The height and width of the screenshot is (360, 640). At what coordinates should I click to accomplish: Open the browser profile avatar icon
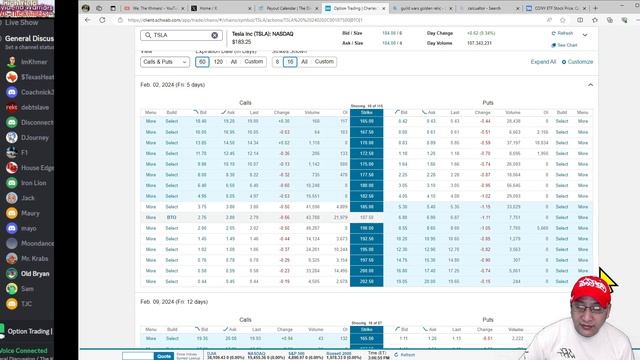(85, 8)
